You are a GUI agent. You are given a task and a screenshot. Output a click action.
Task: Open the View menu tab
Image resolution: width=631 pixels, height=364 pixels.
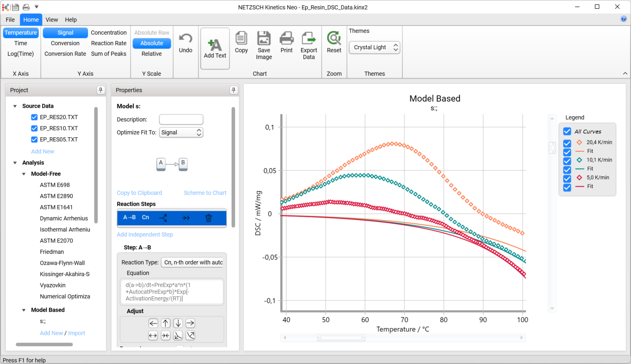tap(52, 20)
